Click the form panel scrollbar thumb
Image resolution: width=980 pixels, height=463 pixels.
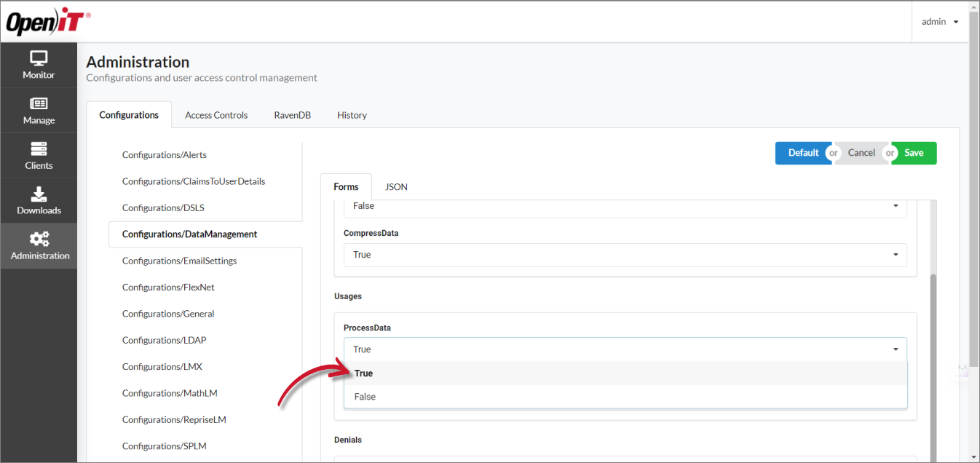click(x=934, y=368)
